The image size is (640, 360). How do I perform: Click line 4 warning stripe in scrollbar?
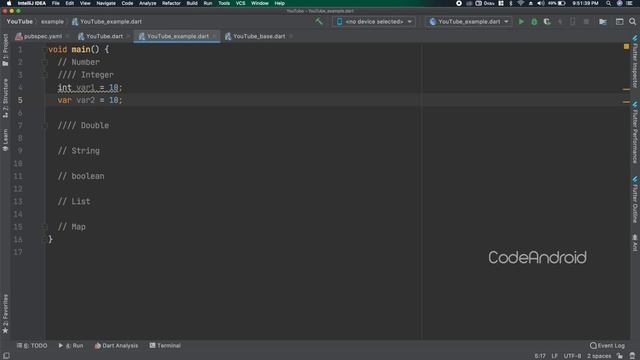tap(627, 89)
